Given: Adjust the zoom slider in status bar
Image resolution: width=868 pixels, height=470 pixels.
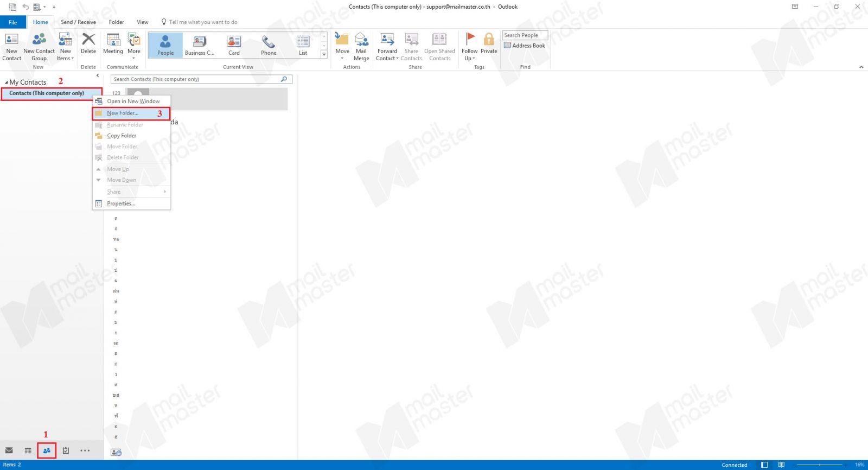Looking at the screenshot, I should pyautogui.click(x=819, y=465).
